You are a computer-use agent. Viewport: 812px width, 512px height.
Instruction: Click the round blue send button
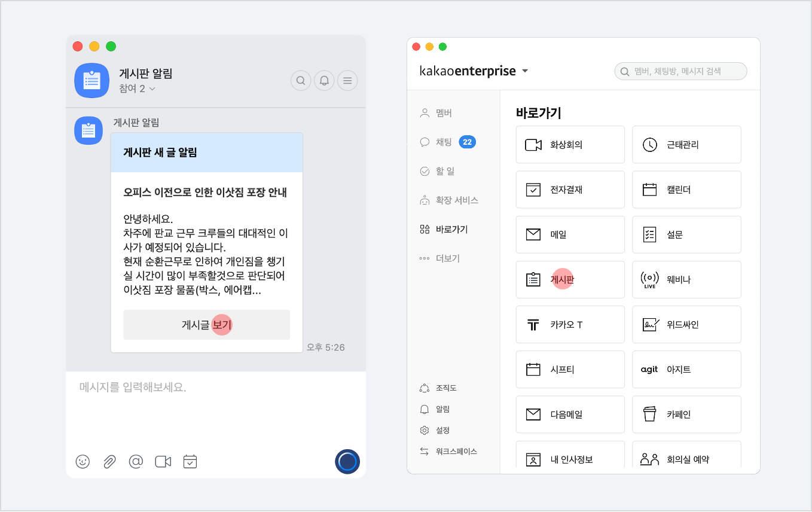point(347,462)
